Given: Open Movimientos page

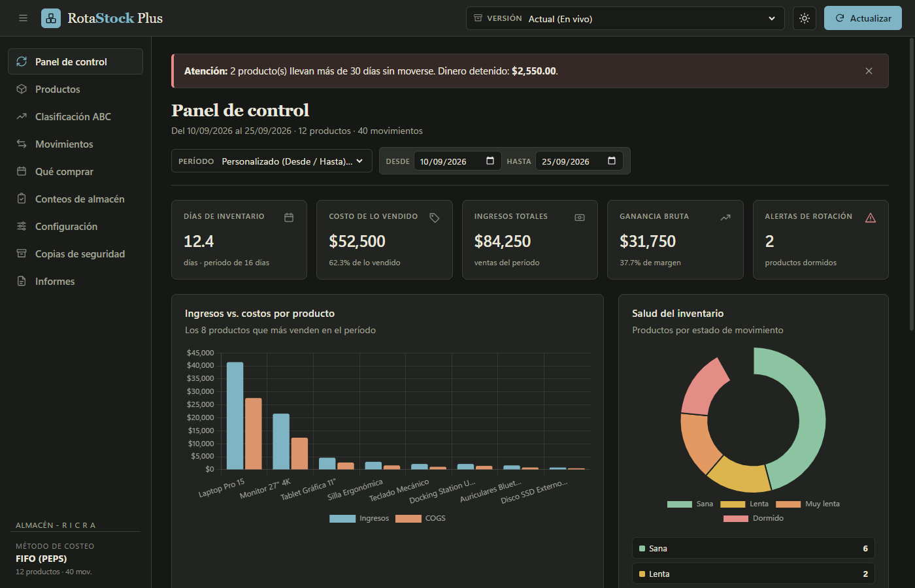Looking at the screenshot, I should [75, 144].
